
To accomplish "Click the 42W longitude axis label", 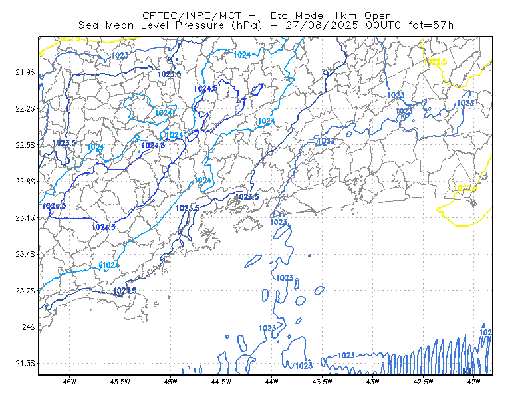I will click(474, 382).
